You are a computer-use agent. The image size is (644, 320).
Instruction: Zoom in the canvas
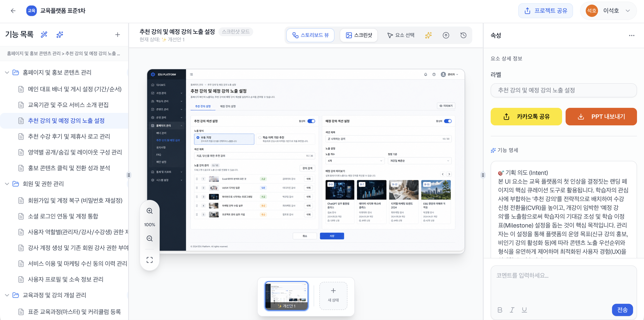(x=149, y=211)
